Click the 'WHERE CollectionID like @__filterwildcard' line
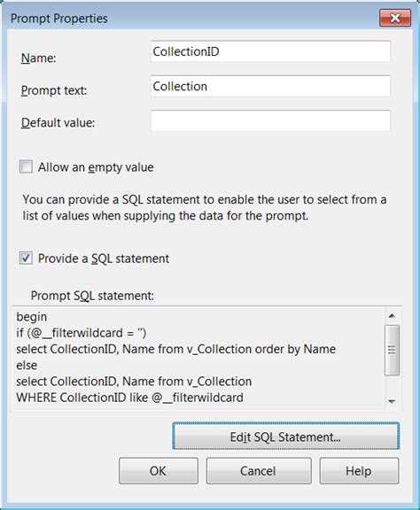 [x=130, y=398]
